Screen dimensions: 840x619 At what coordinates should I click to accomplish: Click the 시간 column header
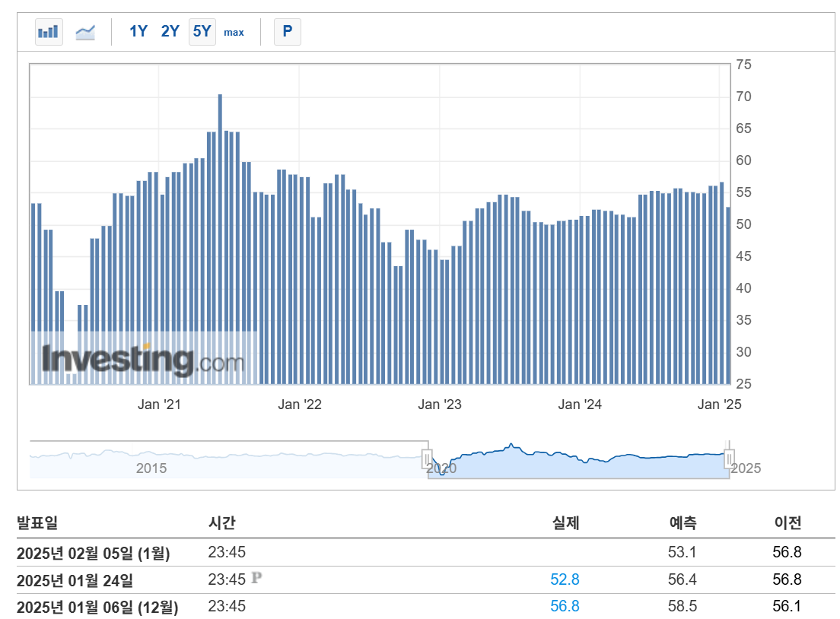coord(221,522)
